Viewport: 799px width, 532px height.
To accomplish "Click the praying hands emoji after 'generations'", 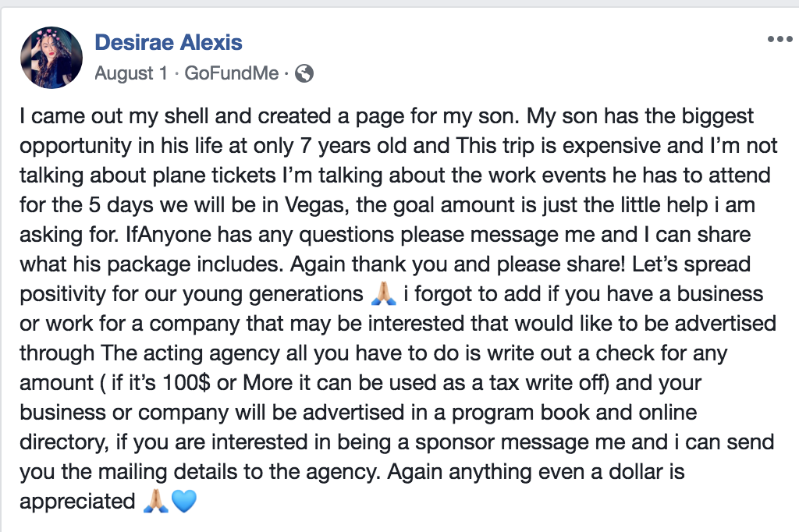I will pos(384,296).
